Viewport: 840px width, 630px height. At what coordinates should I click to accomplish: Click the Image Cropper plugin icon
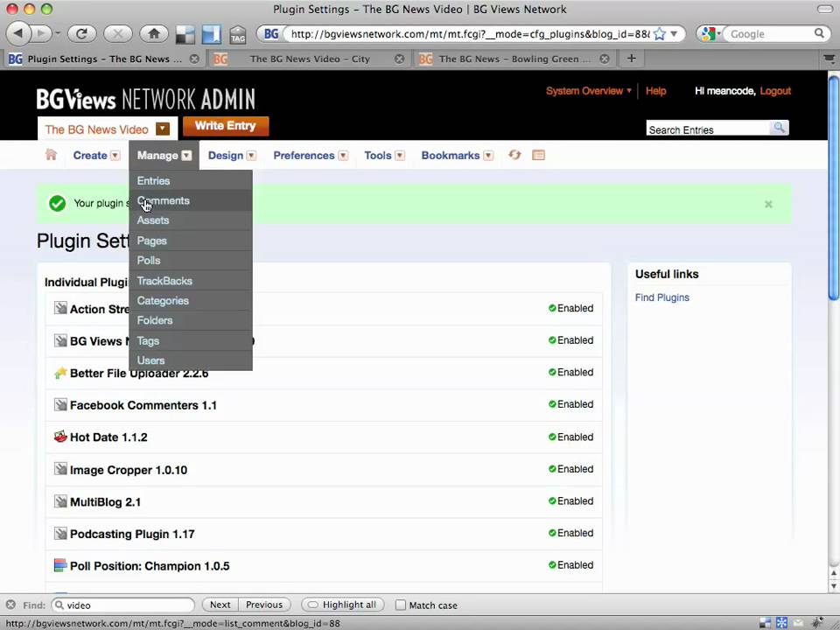pos(60,469)
